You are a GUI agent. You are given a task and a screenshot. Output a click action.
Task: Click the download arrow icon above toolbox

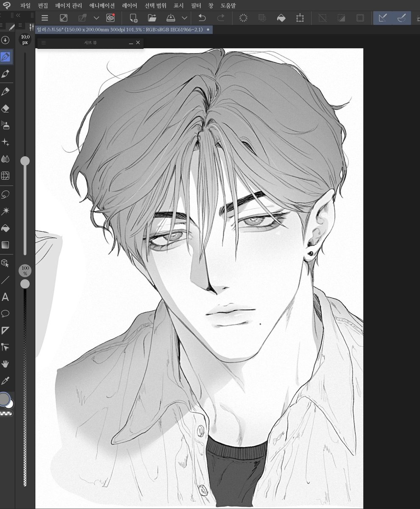click(6, 40)
